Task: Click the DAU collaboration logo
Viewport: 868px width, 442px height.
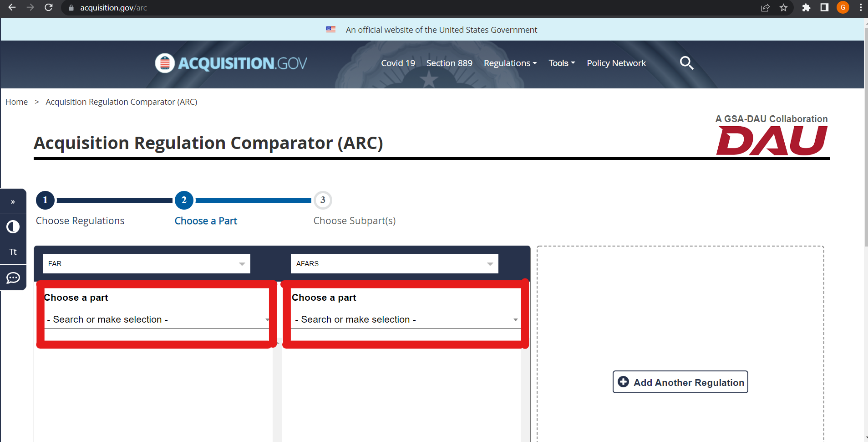Action: tap(771, 139)
